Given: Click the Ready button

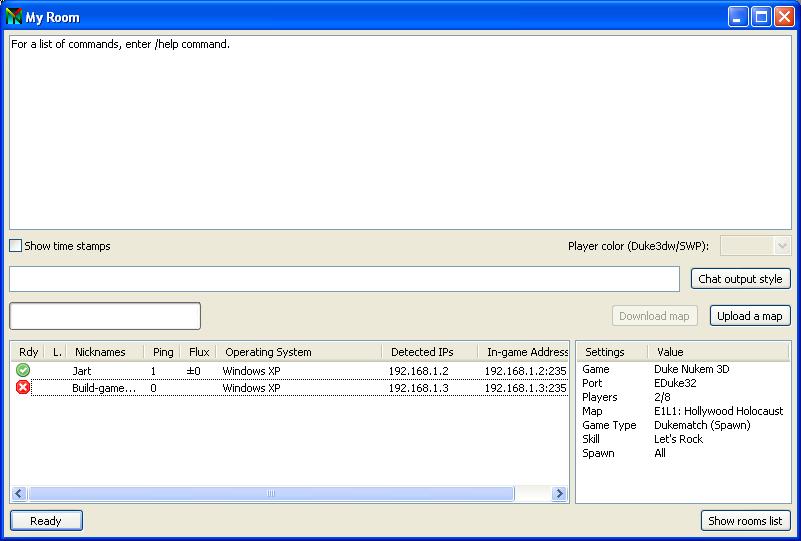Looking at the screenshot, I should pyautogui.click(x=46, y=521).
